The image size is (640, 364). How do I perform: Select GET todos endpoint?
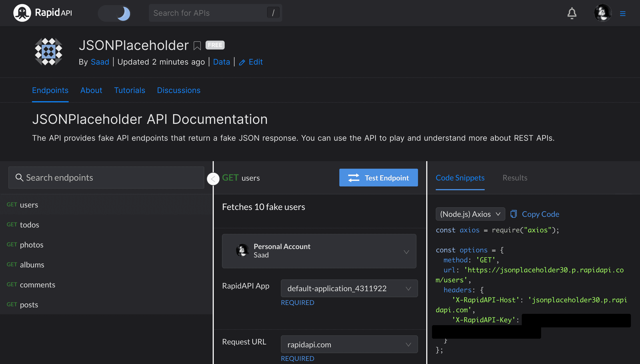[30, 224]
